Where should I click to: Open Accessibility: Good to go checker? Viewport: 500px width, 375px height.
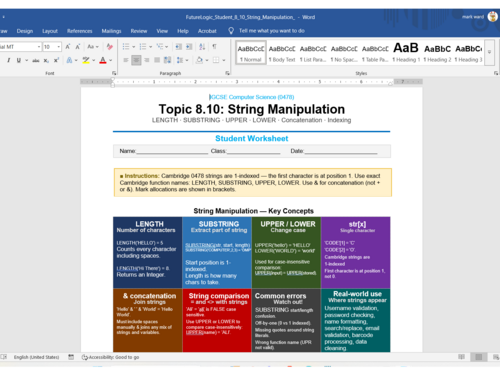click(x=110, y=357)
